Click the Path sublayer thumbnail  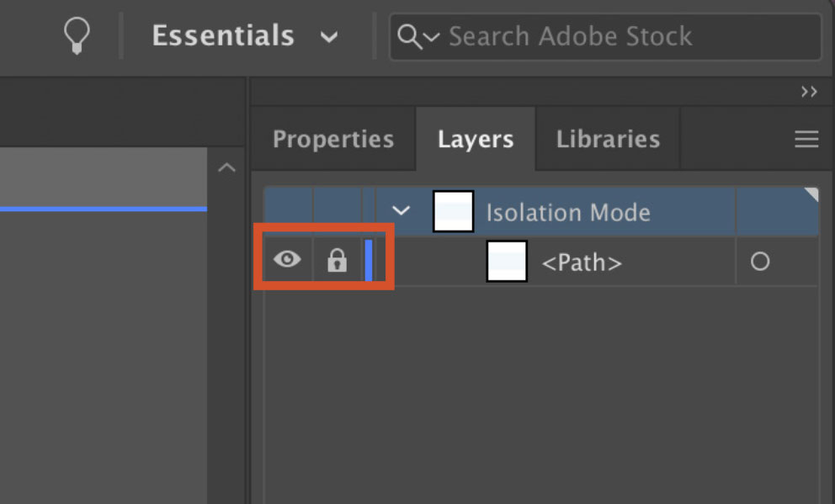(507, 261)
